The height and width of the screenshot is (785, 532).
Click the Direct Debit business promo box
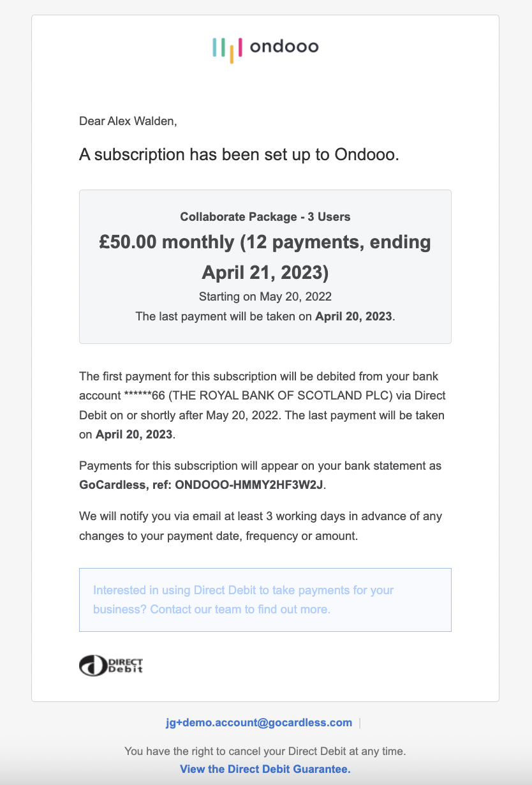click(265, 599)
